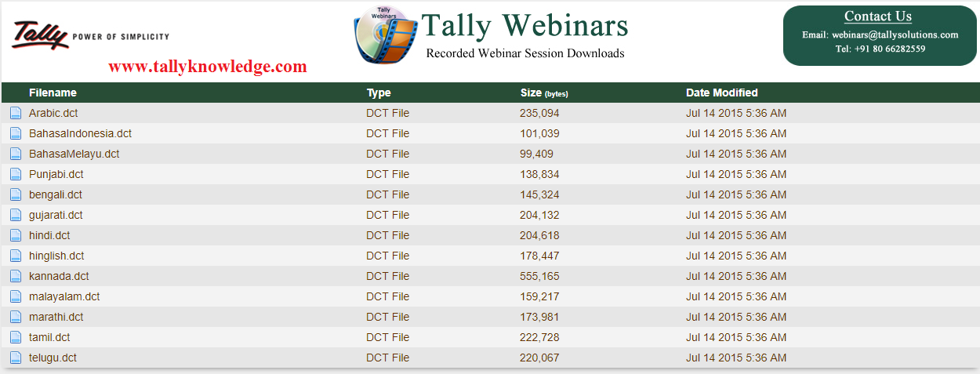Image resolution: width=980 pixels, height=374 pixels.
Task: Click the size value 222,728
Action: tap(539, 337)
